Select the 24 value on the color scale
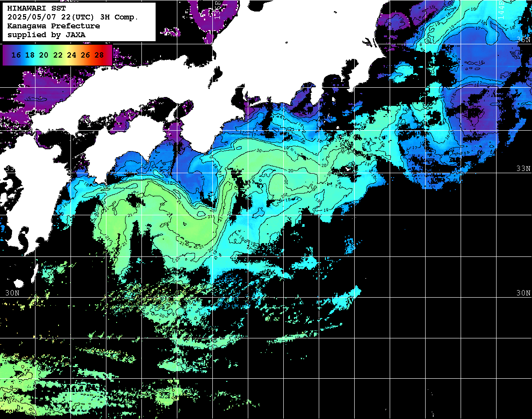This screenshot has width=532, height=419. [x=71, y=55]
